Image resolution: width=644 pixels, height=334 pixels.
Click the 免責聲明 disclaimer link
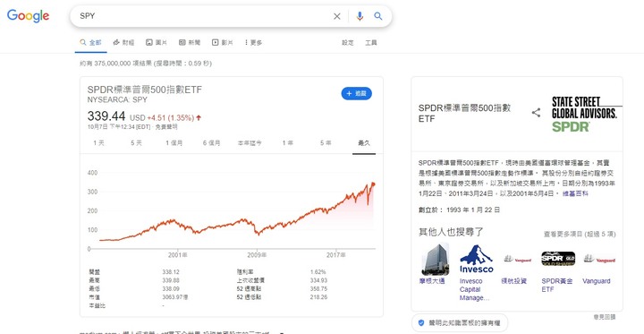(x=166, y=127)
